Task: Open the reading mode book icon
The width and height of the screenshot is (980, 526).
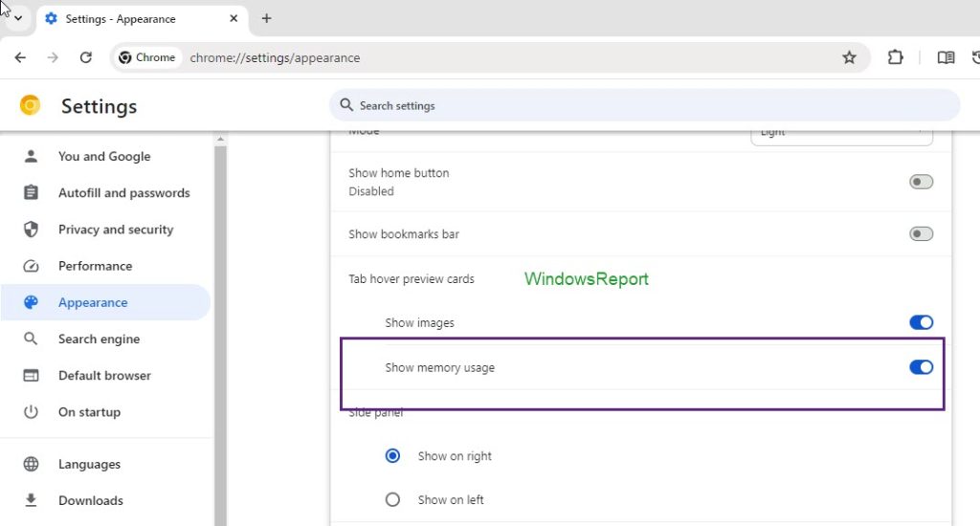Action: [946, 57]
